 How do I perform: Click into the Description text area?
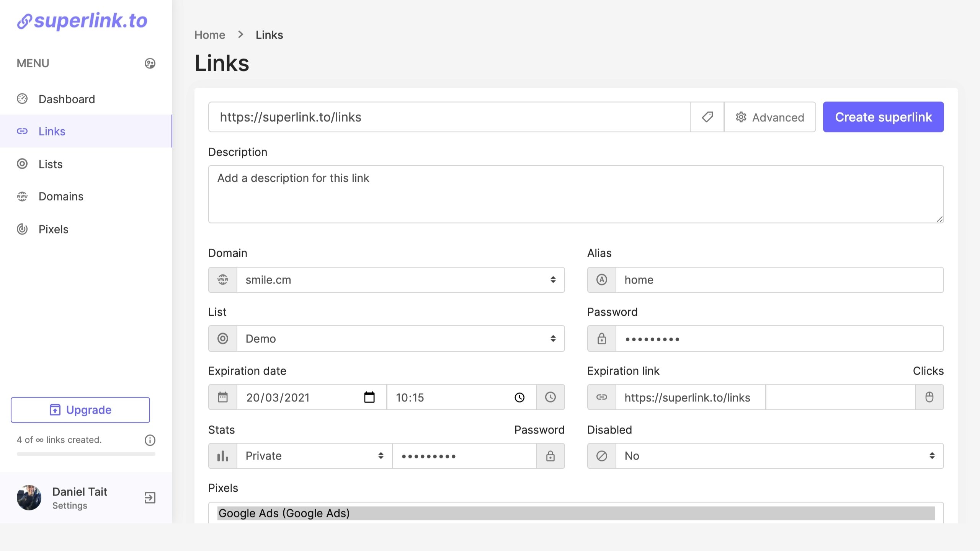click(575, 194)
